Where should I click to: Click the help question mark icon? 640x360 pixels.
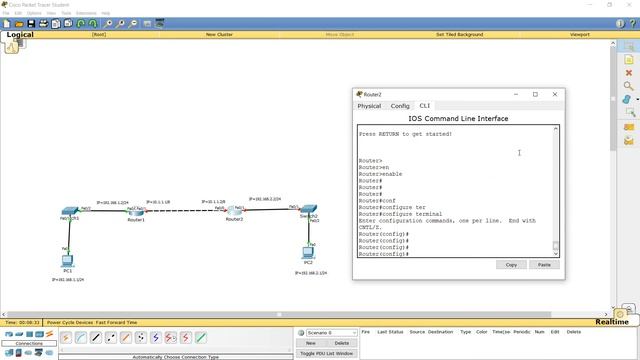point(633,24)
